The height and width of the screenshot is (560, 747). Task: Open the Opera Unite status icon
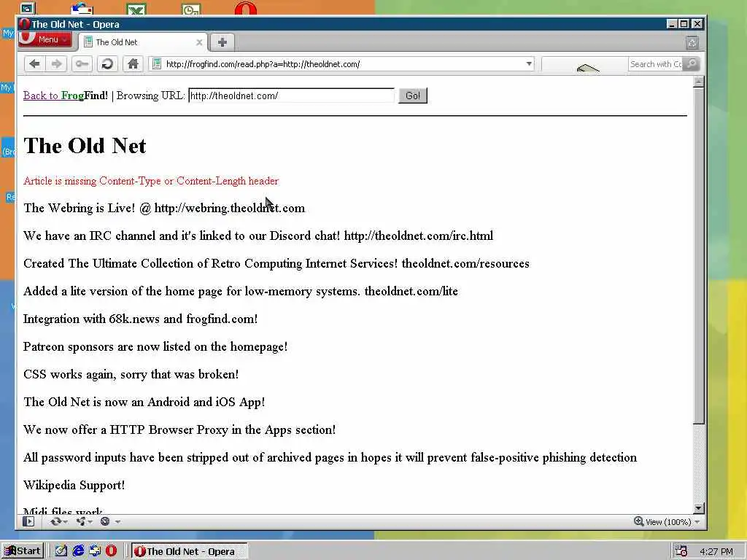[x=80, y=521]
